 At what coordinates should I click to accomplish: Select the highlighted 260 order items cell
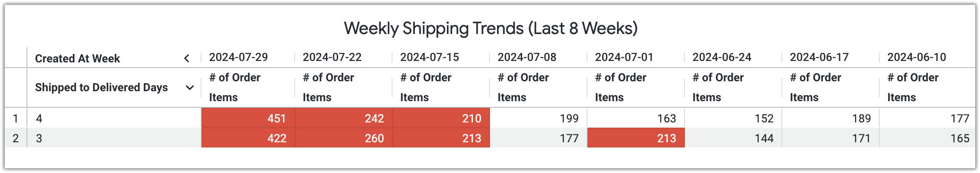(344, 138)
